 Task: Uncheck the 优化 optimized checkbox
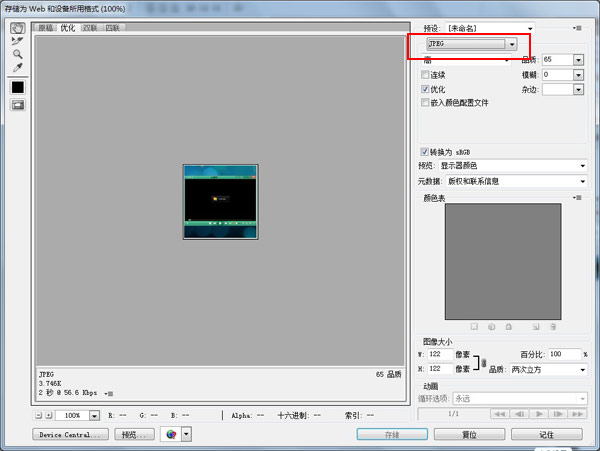click(x=425, y=89)
